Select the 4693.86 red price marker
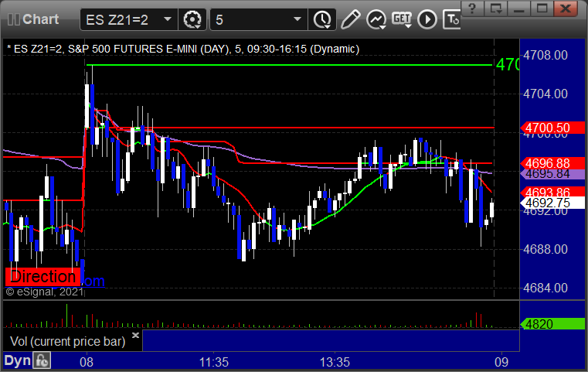The height and width of the screenshot is (372, 588). coord(552,192)
